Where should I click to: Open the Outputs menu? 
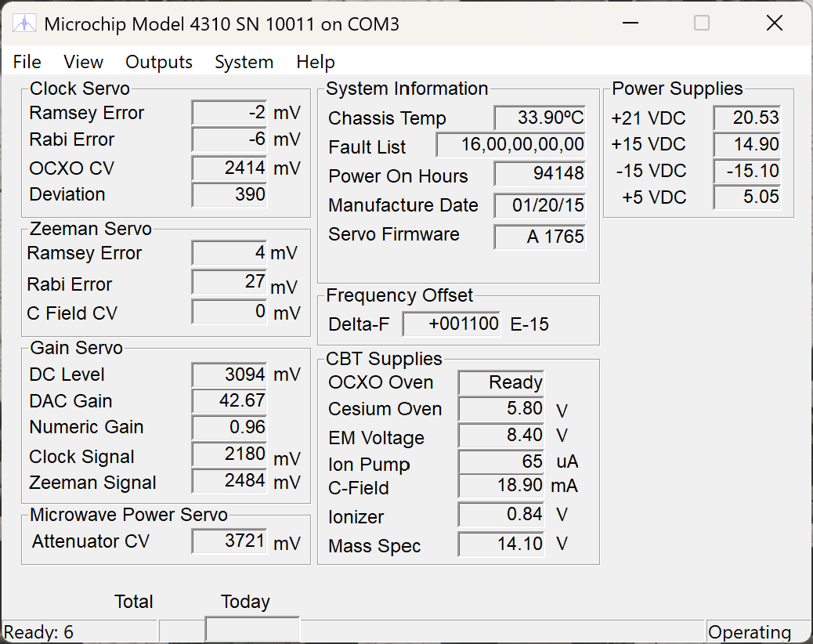pyautogui.click(x=159, y=62)
